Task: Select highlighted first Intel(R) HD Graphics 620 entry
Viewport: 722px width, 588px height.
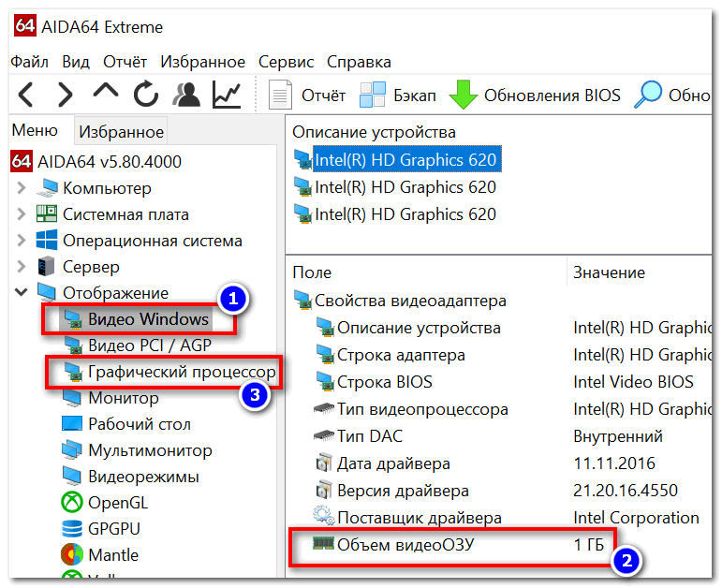Action: tap(405, 160)
